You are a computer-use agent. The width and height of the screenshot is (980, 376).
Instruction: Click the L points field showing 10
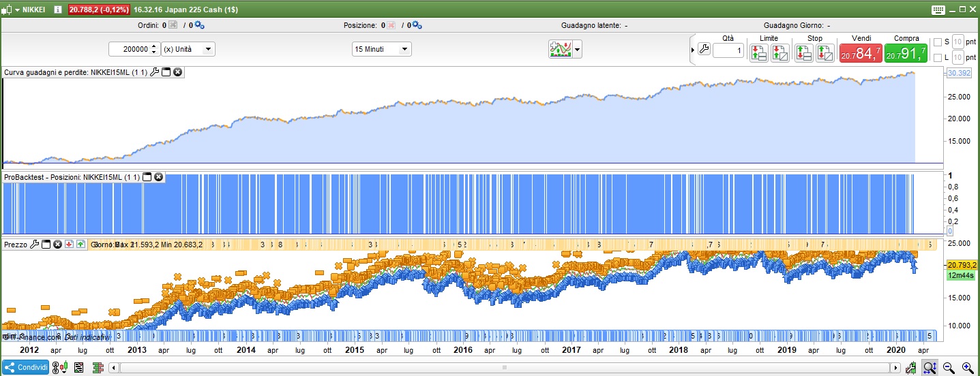[957, 57]
